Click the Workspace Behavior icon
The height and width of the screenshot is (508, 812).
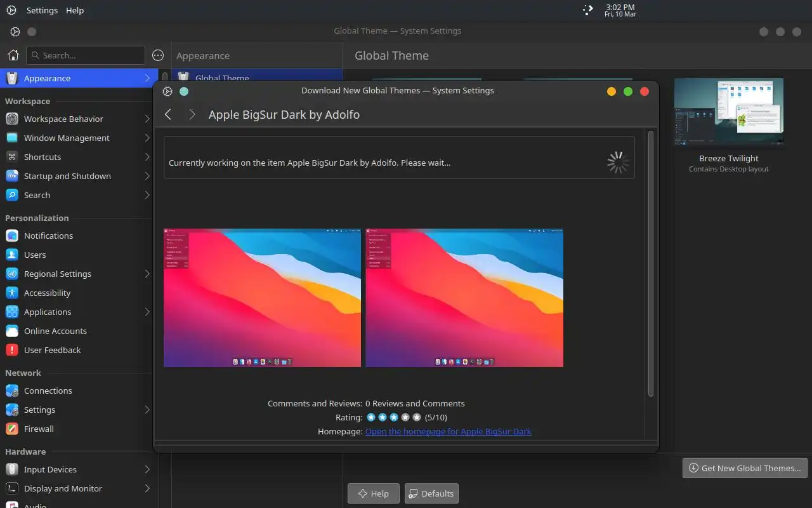pos(12,119)
